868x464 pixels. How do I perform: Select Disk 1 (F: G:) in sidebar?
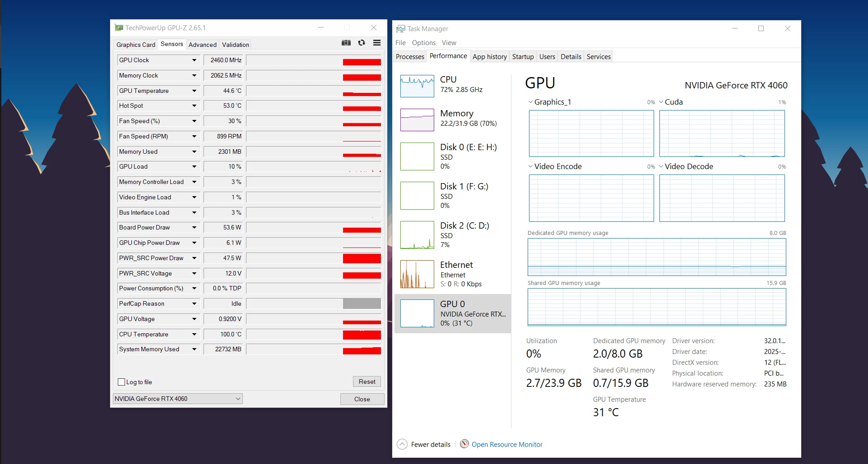point(453,196)
